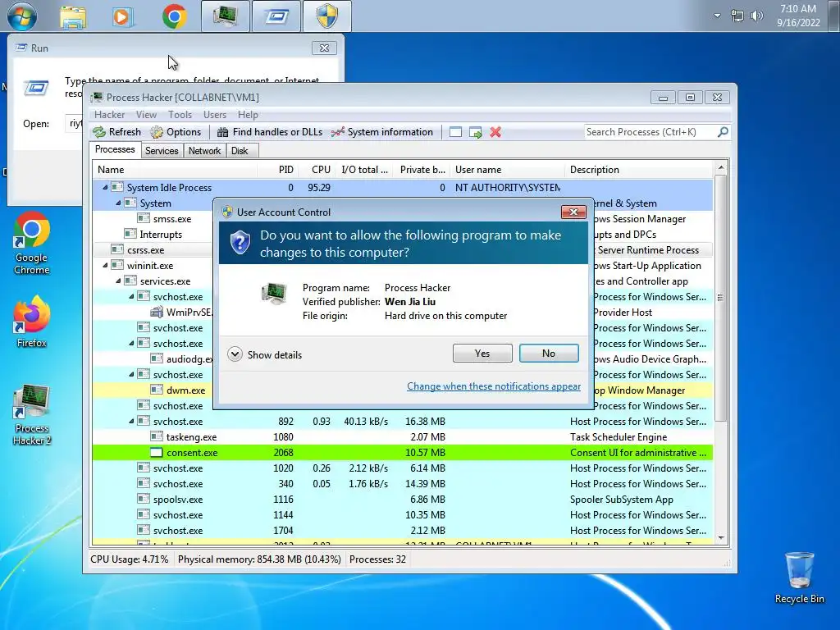Select the spoolsv.exe process row
Screen dimensions: 840x630
tap(402, 500)
